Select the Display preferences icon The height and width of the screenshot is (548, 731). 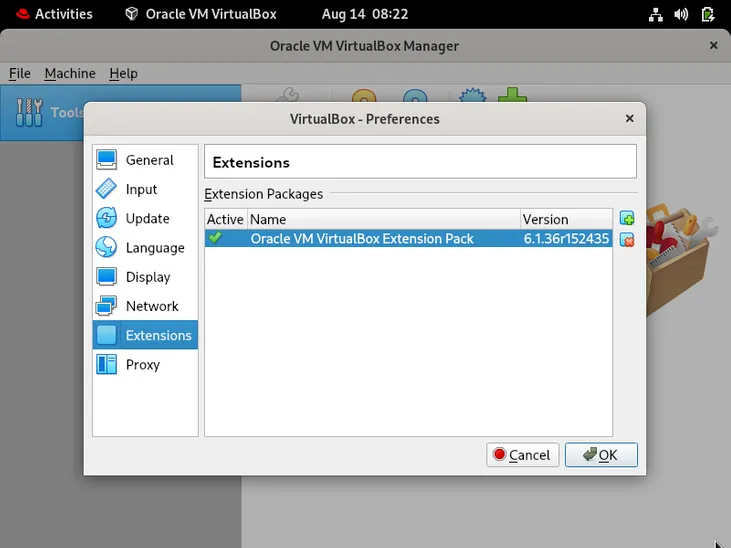pos(107,277)
